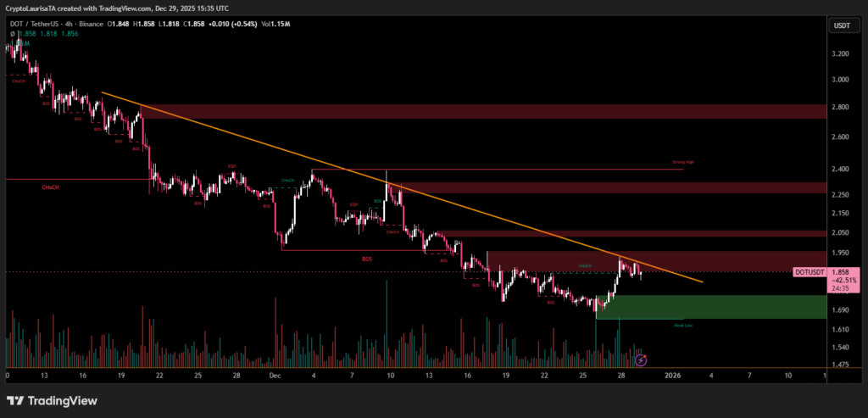Click the Dec label on the time axis
Image resolution: width=868 pixels, height=418 pixels.
click(274, 374)
